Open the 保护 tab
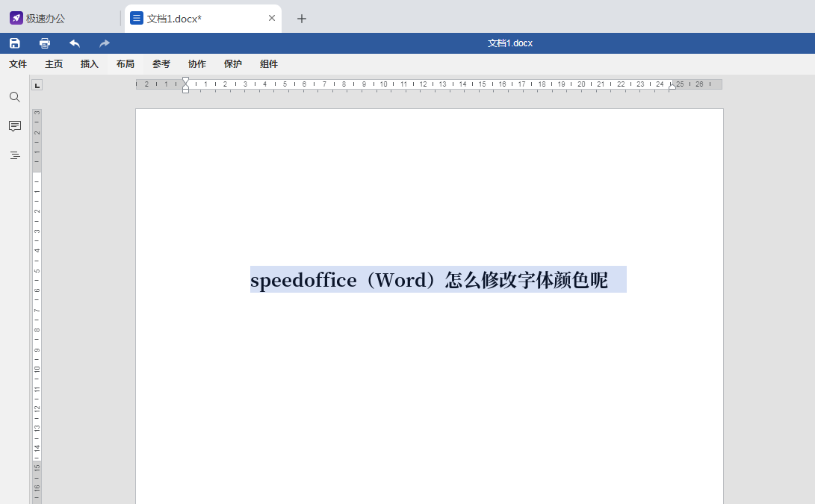 point(233,64)
